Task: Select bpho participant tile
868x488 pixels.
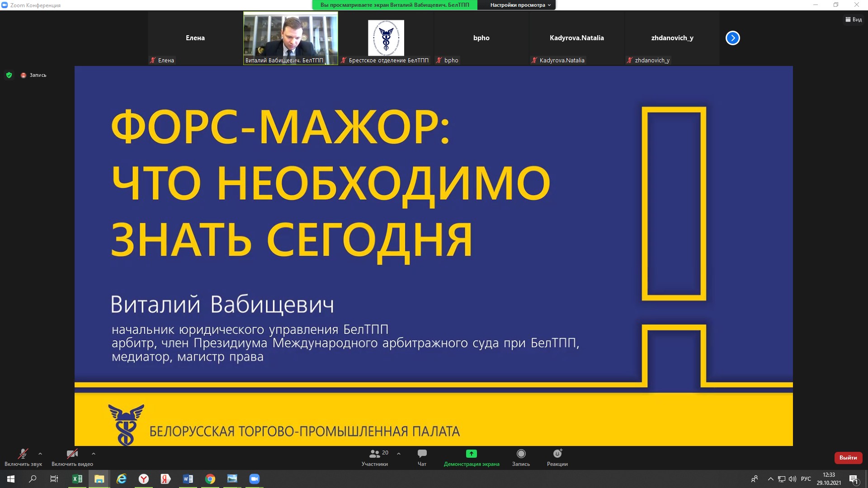Action: pyautogui.click(x=481, y=38)
